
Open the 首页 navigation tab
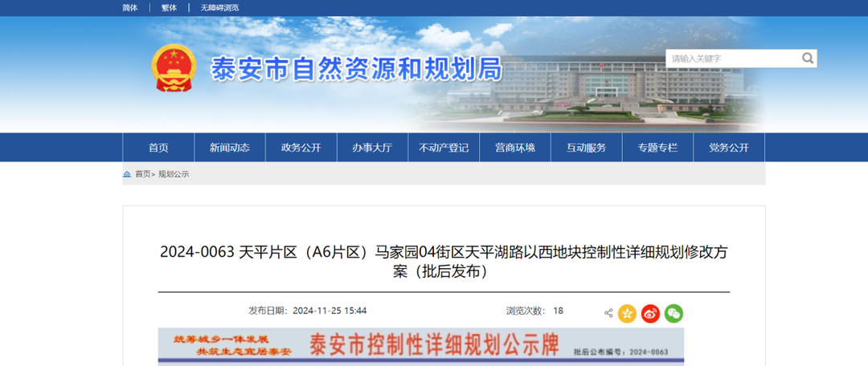click(158, 148)
